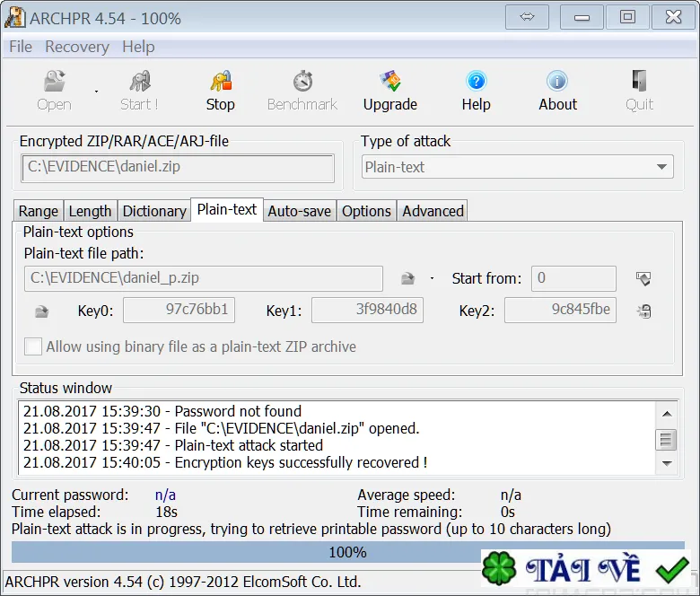The image size is (700, 596).
Task: Switch to the Dictionary tab
Action: coord(154,211)
